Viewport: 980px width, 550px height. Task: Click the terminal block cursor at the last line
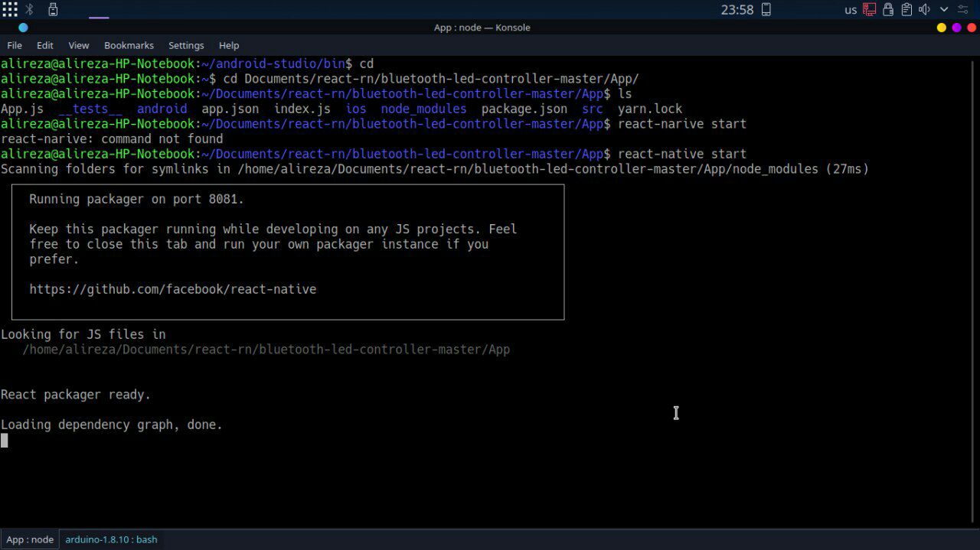(x=5, y=440)
